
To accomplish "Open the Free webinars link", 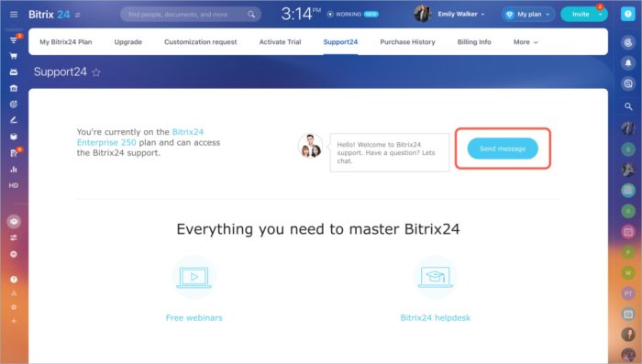I will pyautogui.click(x=194, y=318).
